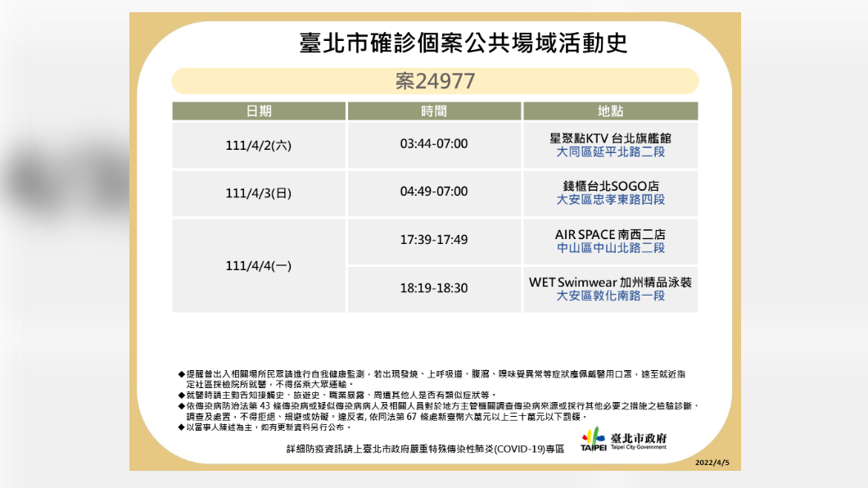The image size is (868, 488).
Task: Select the date cell 111/4/4(一)
Action: tap(259, 265)
